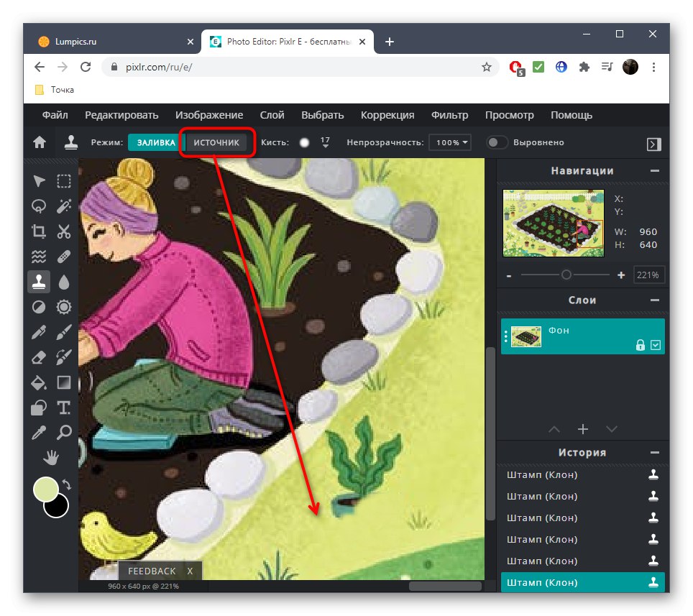Switch to the Lumpics.ru browser tab
Image resolution: width=693 pixels, height=616 pixels.
(x=101, y=41)
